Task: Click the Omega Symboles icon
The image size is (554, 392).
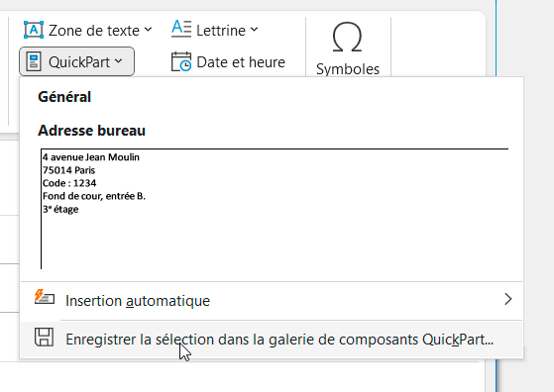Action: (347, 37)
